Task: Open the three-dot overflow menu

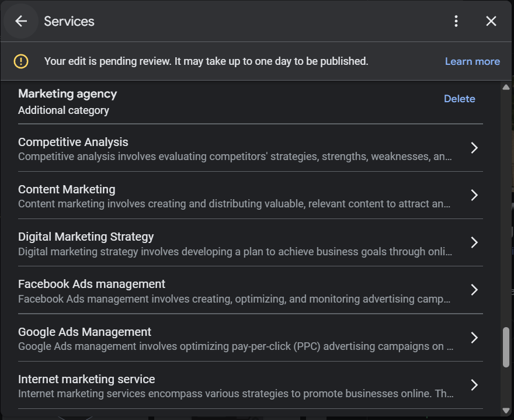Action: [456, 21]
